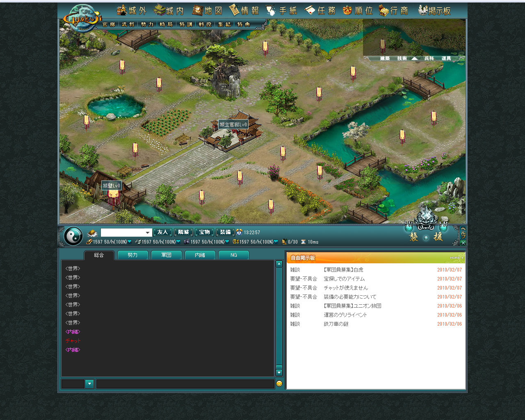Open the 官邸 submenu
This screenshot has height=420, width=525.
coord(109,25)
